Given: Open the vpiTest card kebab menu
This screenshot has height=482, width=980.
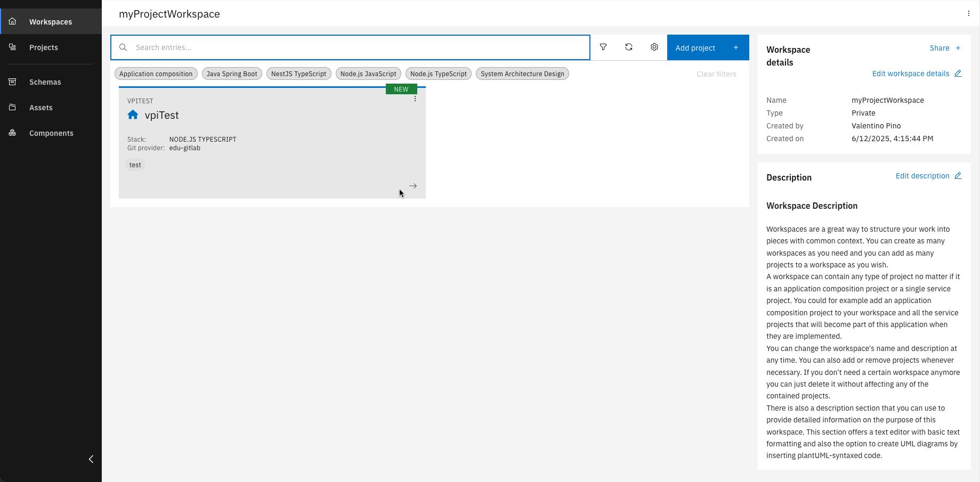Looking at the screenshot, I should click(x=415, y=98).
